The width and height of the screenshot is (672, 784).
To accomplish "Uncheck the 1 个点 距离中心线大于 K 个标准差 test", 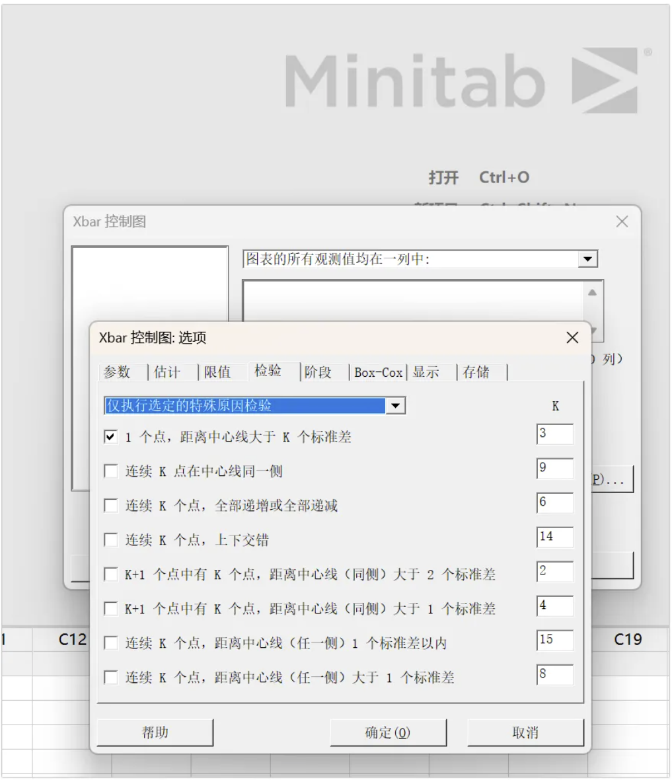I will (111, 437).
